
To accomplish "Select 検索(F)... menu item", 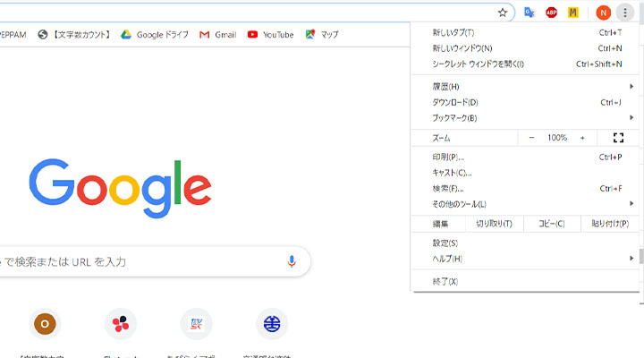I will pos(525,188).
